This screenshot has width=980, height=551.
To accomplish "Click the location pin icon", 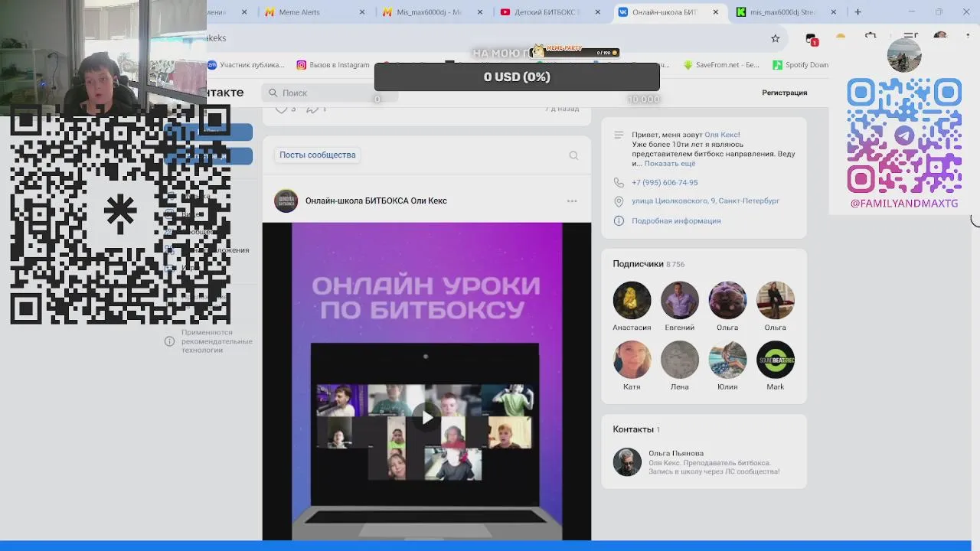I will point(619,201).
